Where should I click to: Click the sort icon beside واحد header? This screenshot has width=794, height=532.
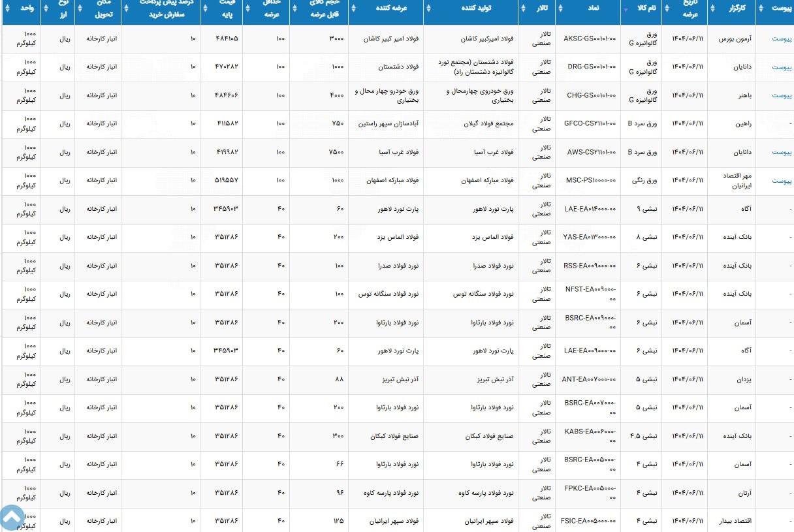pos(7,8)
